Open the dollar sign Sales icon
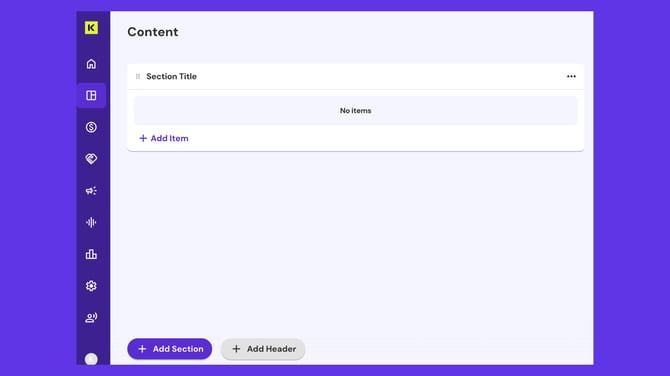 point(91,127)
